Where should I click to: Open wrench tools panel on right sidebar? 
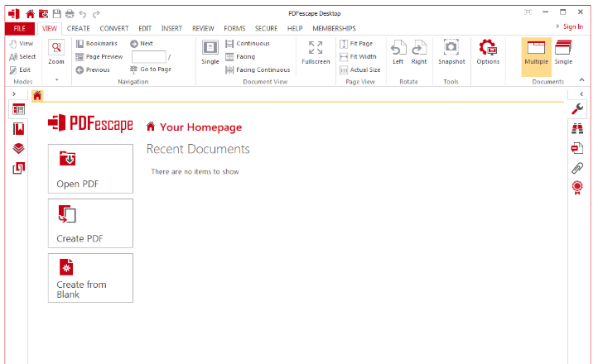(x=577, y=109)
